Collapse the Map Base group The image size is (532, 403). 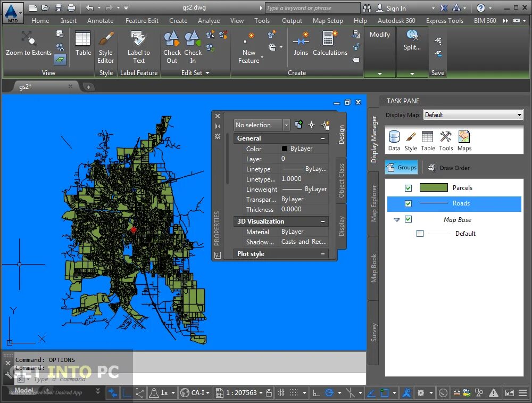coord(396,220)
